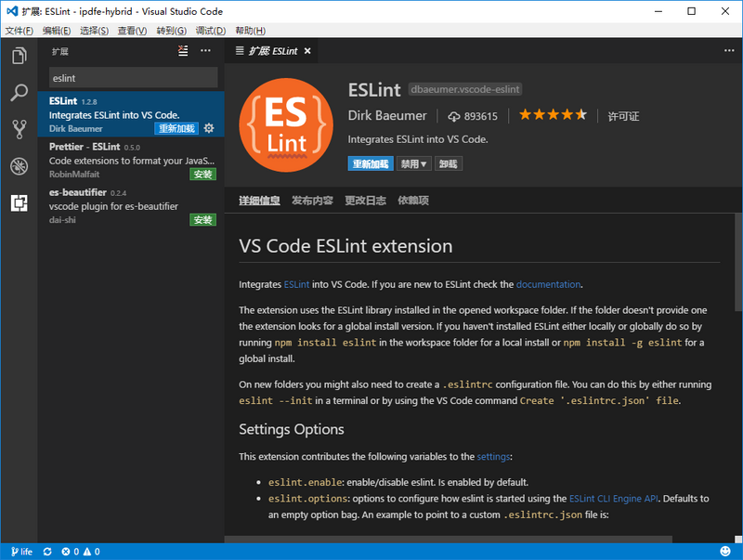Screen dimensions: 743x560
Task: Open the 调试(D) menu
Action: click(211, 31)
